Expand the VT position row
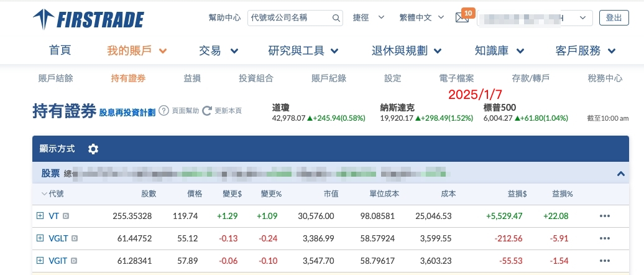Screen dimensions: 644x275 [40, 215]
